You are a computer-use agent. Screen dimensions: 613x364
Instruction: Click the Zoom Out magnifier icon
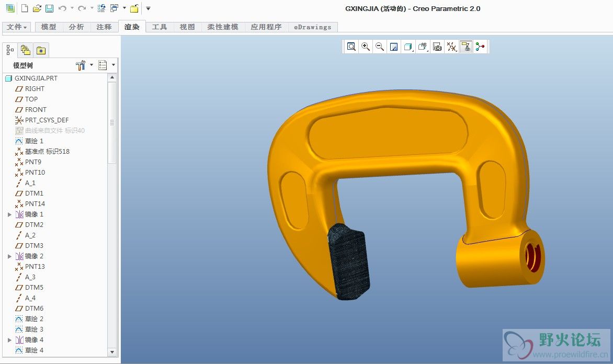[x=380, y=47]
